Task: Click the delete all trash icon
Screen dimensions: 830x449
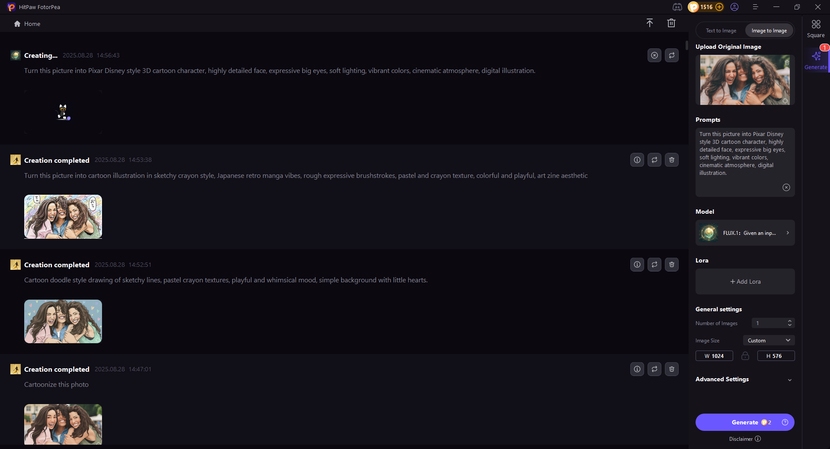Action: click(x=672, y=23)
